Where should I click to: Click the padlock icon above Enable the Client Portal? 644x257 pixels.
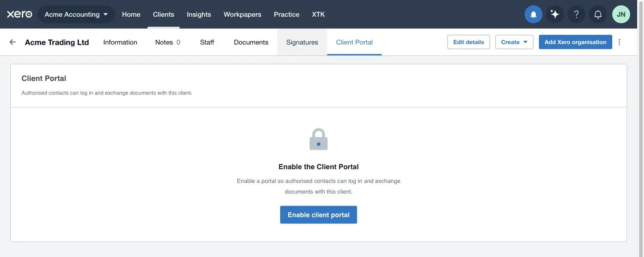click(x=318, y=139)
